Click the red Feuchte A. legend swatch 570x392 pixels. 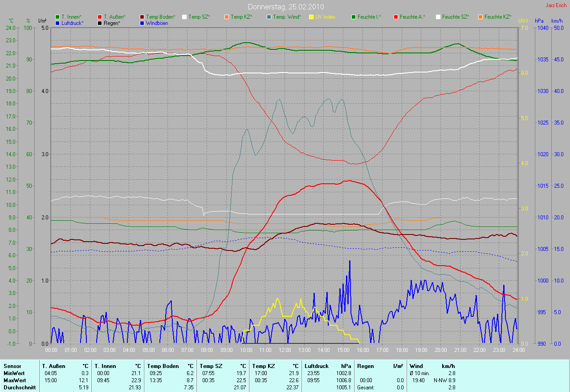(396, 17)
